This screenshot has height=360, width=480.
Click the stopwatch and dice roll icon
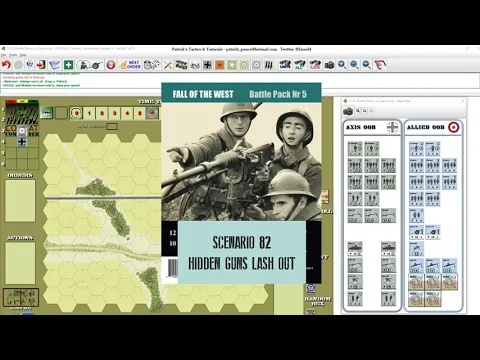tap(152, 65)
